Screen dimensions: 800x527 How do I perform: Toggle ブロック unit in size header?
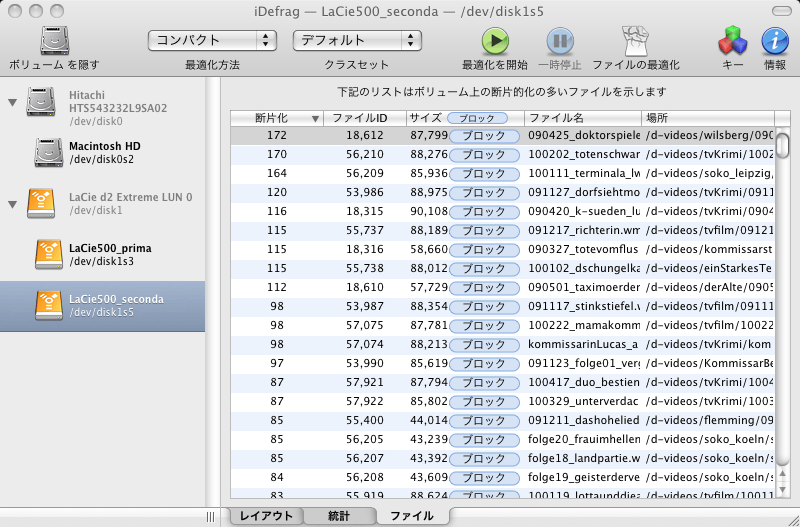pyautogui.click(x=477, y=118)
